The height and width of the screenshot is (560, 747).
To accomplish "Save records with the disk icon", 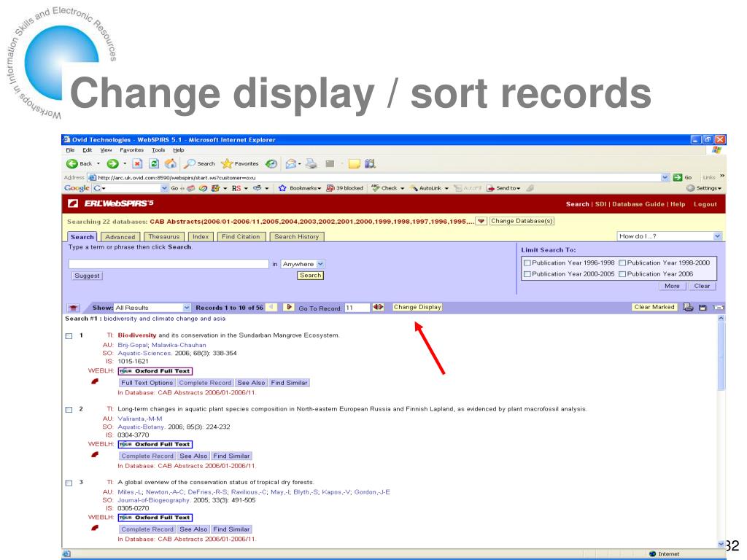I will pos(703,308).
